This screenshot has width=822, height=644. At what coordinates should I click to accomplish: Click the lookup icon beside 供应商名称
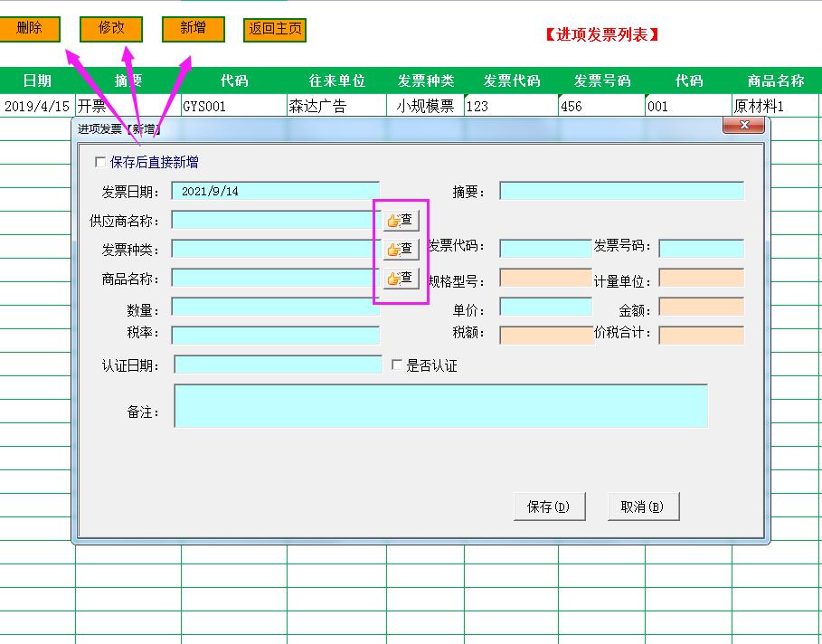click(400, 220)
